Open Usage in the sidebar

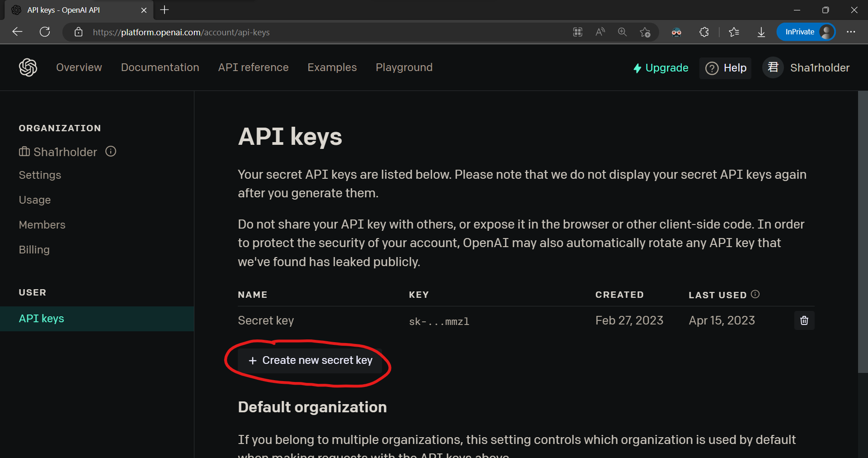[35, 200]
